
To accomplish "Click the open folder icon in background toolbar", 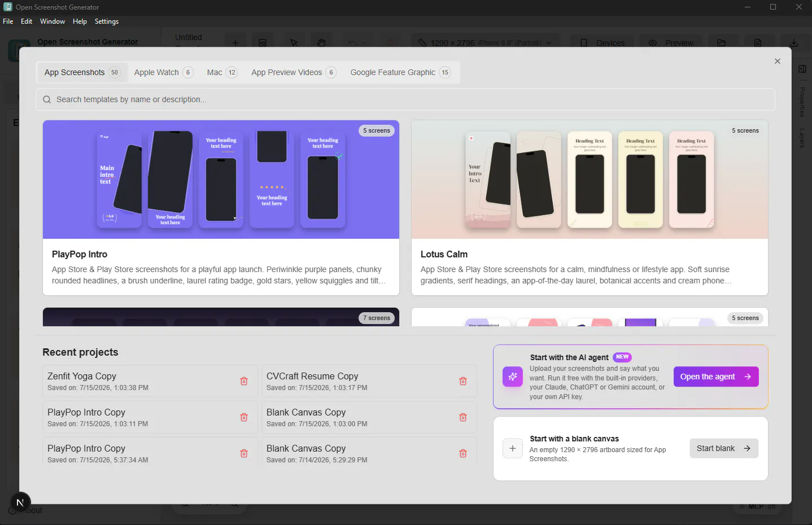I will pos(722,43).
